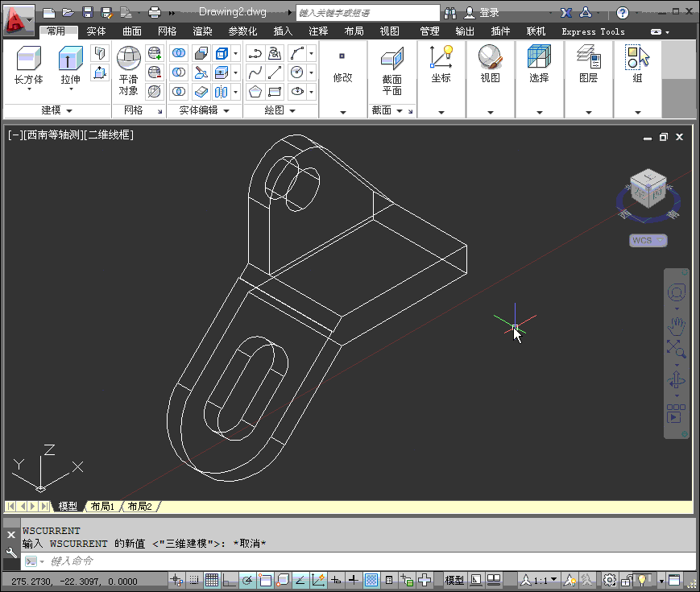Click the 选择 panel button

[539, 64]
